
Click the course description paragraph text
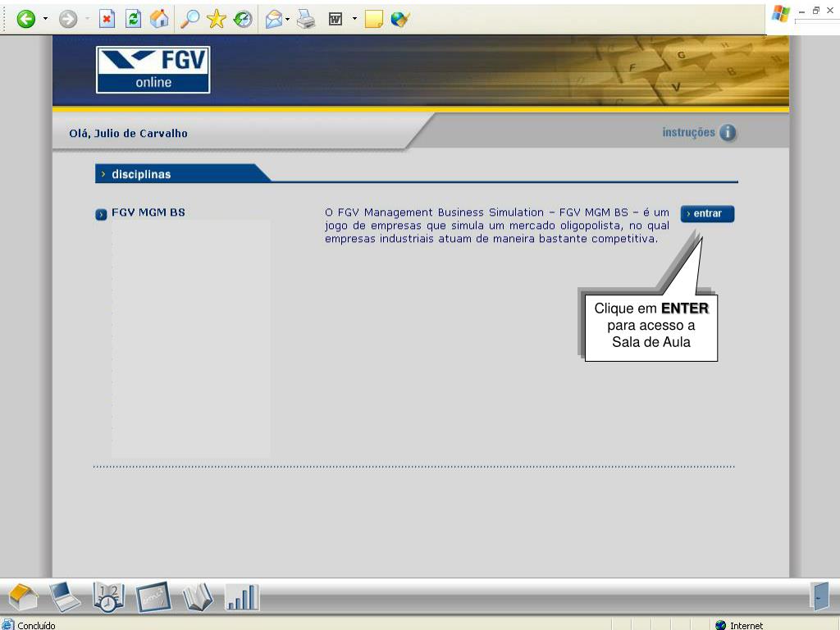(x=496, y=226)
